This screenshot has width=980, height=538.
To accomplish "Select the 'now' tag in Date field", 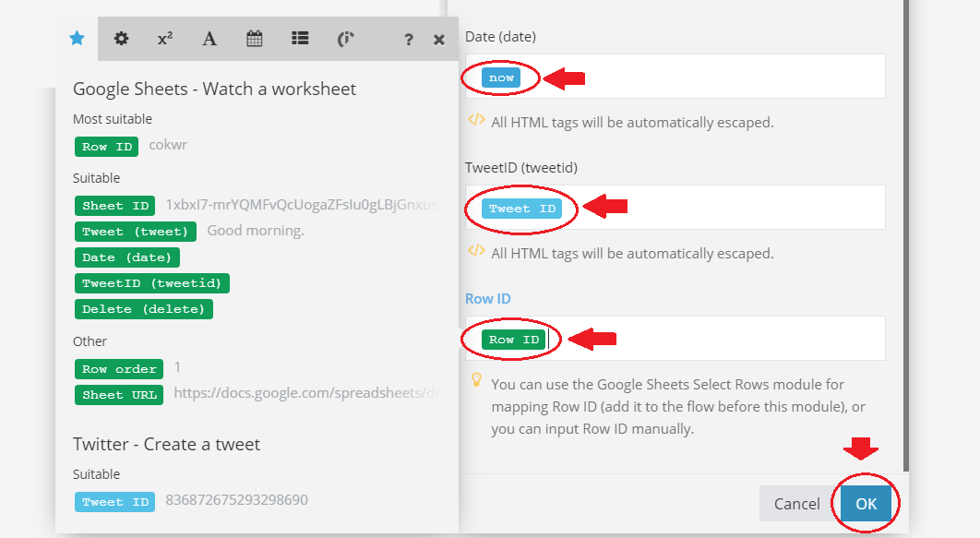I will coord(501,78).
